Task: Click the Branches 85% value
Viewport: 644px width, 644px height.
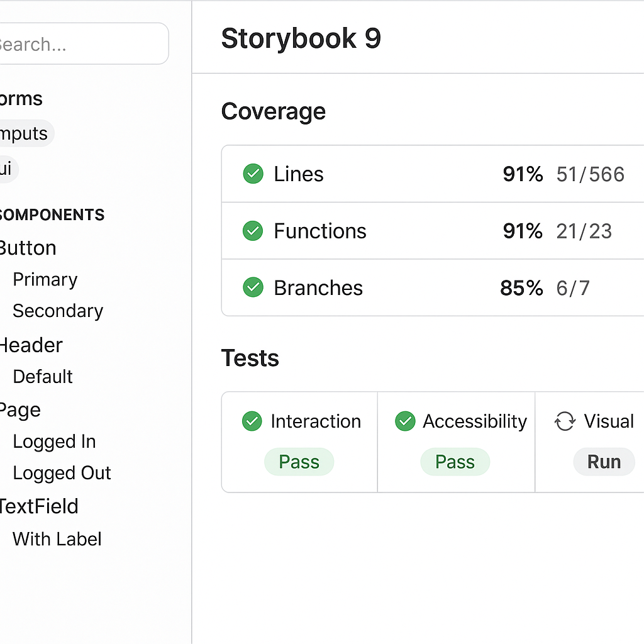Action: point(521,288)
